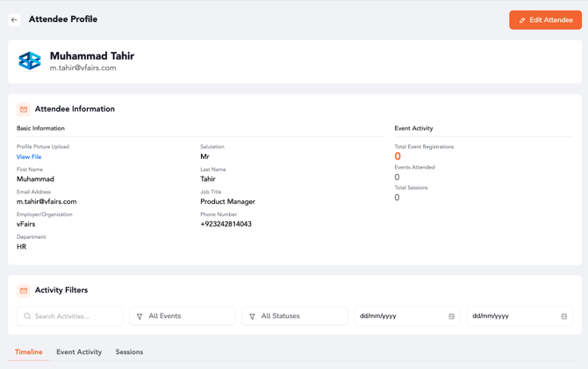This screenshot has height=369, width=588.
Task: Open calendar picker on second date field
Action: [563, 316]
